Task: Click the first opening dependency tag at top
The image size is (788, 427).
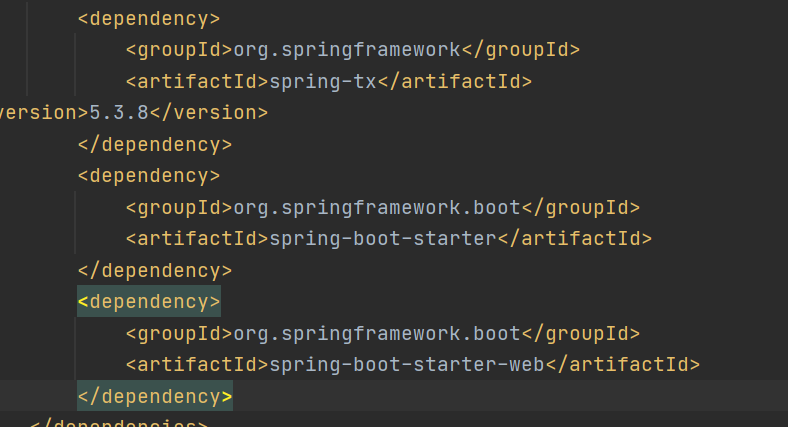Action: tap(149, 19)
